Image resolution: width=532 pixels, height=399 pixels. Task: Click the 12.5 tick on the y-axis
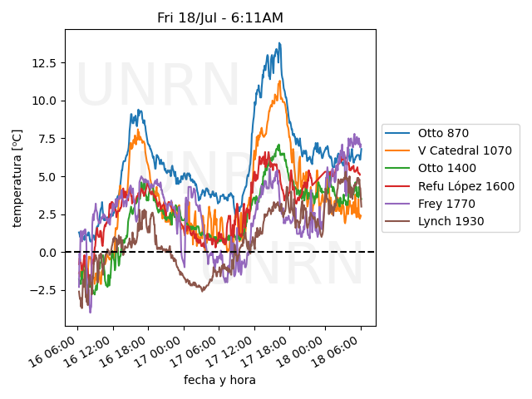pyautogui.click(x=43, y=62)
